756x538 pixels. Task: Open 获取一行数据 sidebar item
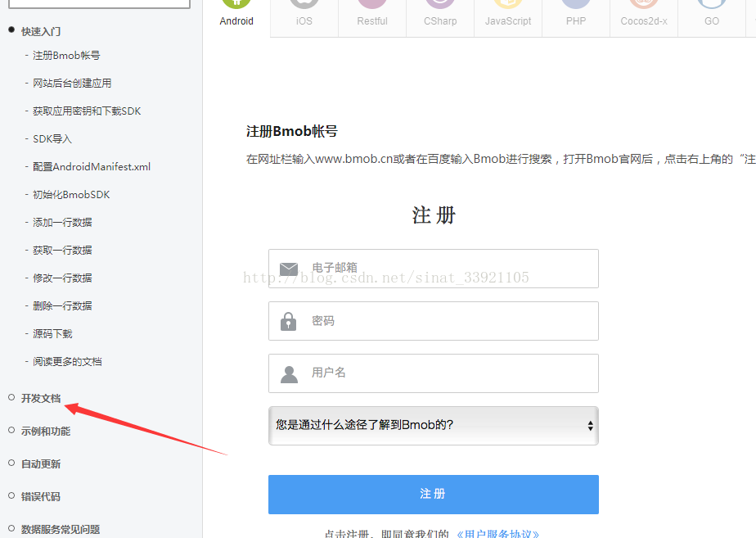click(x=62, y=251)
